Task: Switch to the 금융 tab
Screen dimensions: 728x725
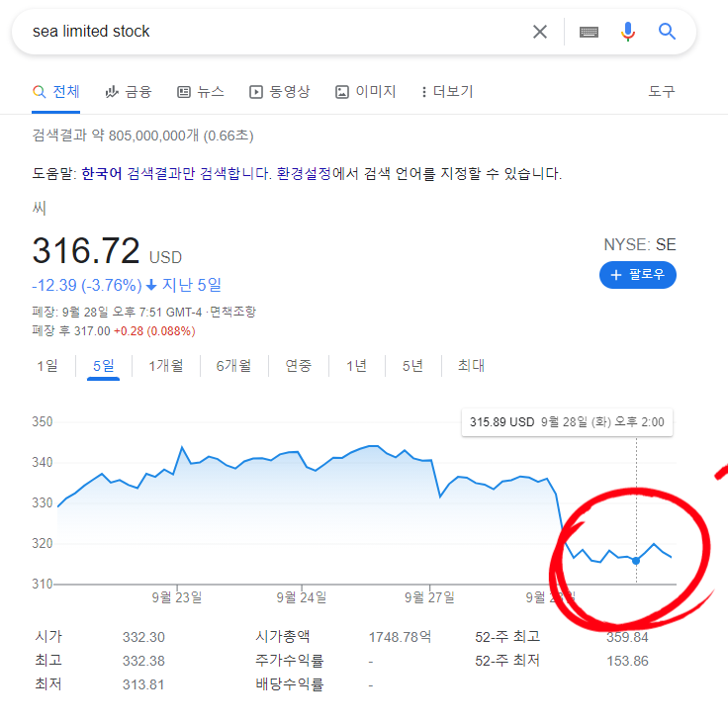Action: pyautogui.click(x=129, y=92)
